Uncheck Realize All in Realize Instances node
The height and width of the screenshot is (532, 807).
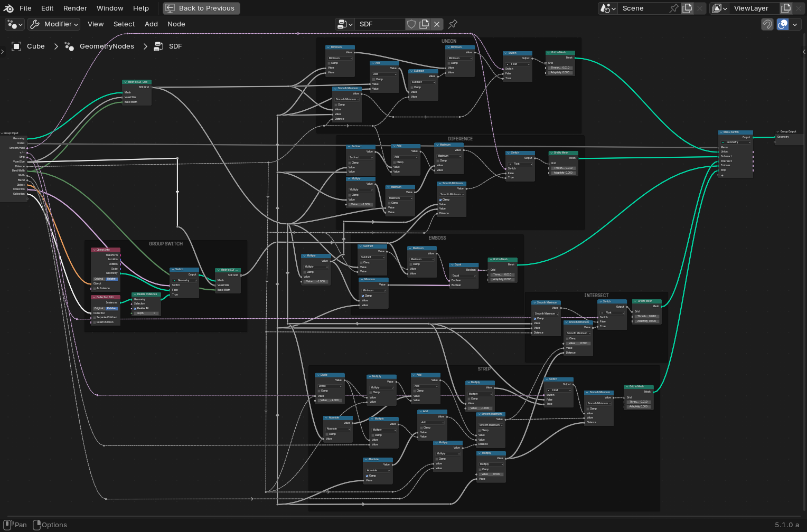coord(135,308)
